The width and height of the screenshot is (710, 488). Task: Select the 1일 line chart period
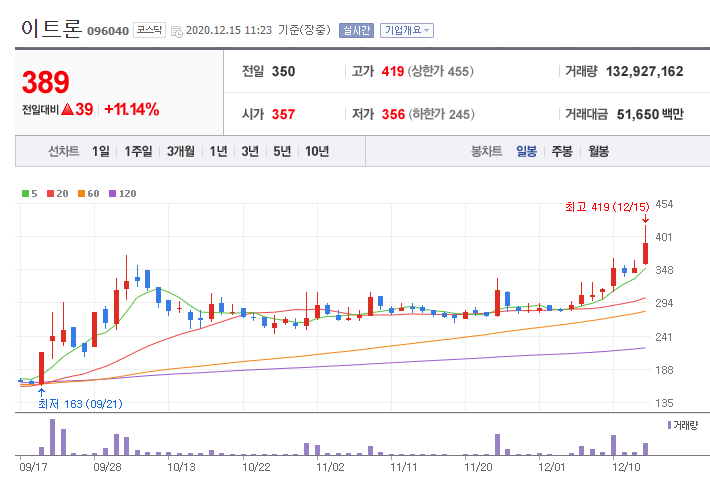(x=100, y=151)
